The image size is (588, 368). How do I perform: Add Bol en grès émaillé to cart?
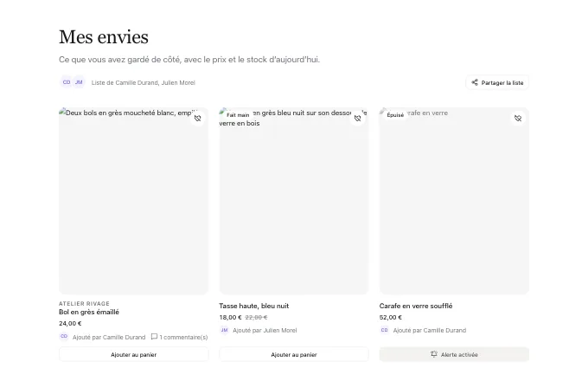coord(133,354)
